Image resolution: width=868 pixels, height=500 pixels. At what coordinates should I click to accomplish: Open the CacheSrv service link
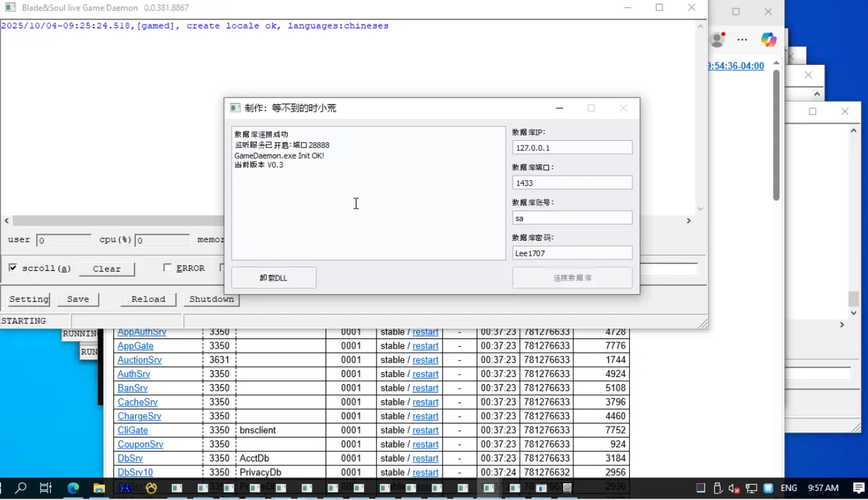pyautogui.click(x=138, y=402)
